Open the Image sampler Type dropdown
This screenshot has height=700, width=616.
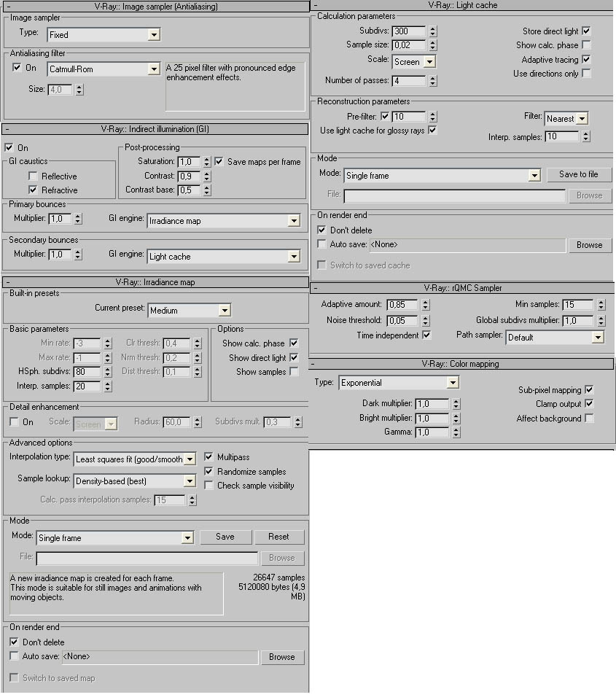coord(104,35)
